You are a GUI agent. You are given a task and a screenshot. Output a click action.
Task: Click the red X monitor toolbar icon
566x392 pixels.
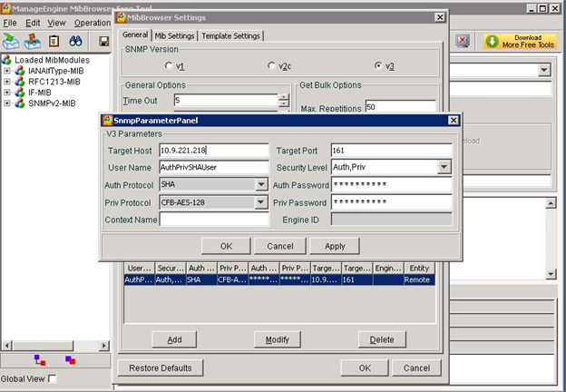[x=463, y=41]
